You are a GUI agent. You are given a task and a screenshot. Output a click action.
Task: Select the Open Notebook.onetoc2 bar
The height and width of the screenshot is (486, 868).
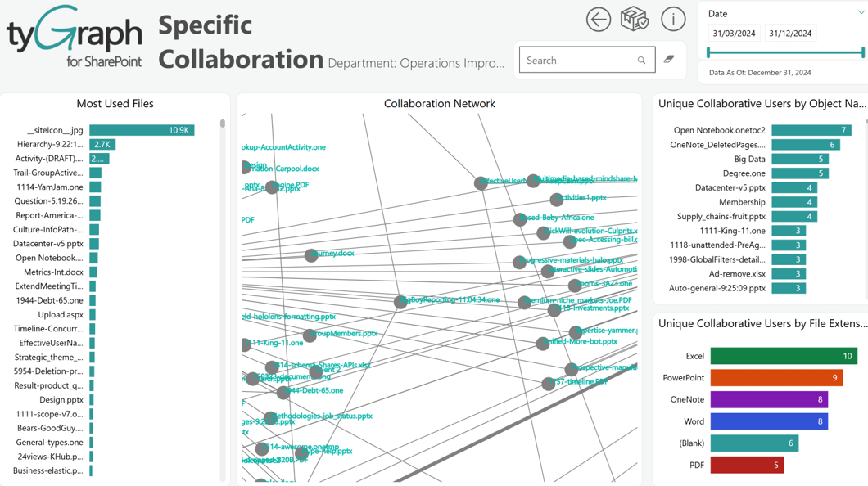pos(811,130)
